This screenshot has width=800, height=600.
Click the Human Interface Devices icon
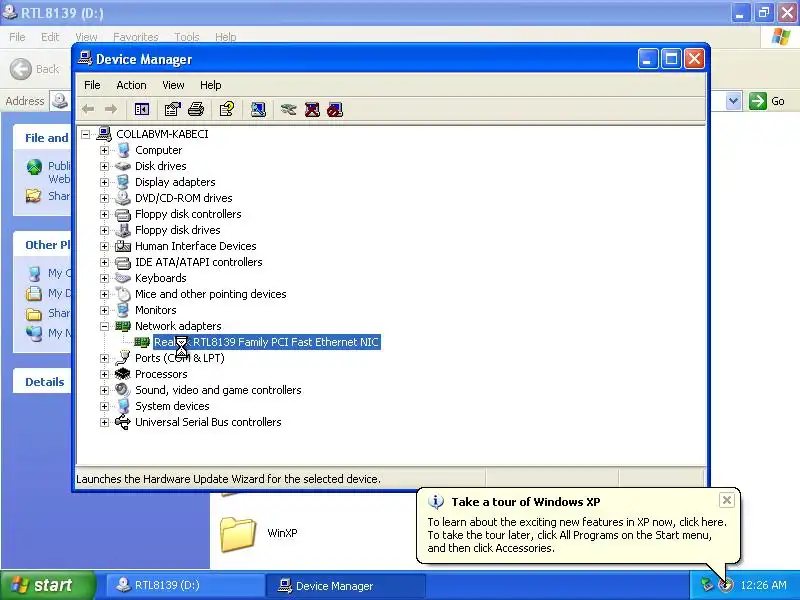122,246
